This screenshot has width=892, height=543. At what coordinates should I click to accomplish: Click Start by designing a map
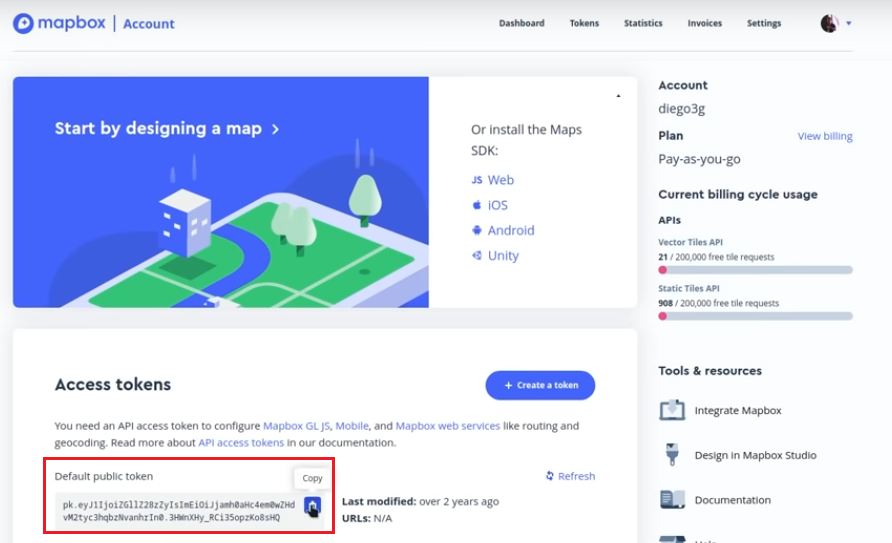tap(167, 129)
